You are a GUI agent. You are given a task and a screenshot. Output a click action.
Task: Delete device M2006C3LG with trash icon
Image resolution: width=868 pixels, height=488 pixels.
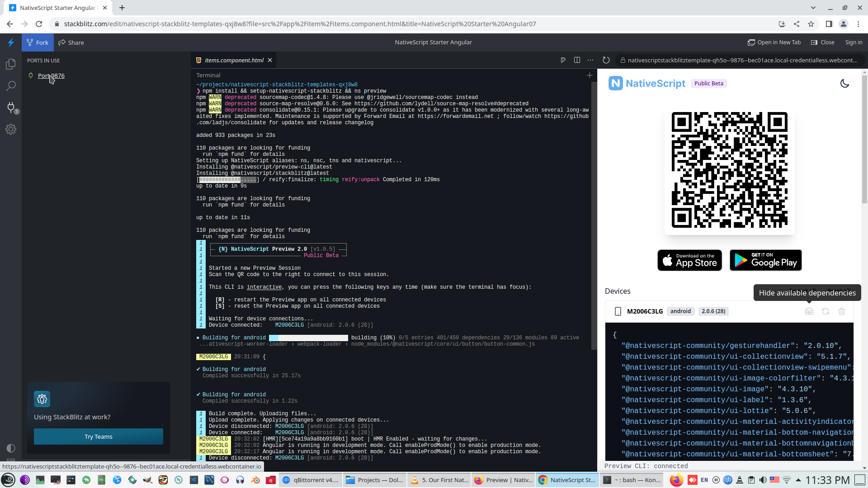coord(841,311)
